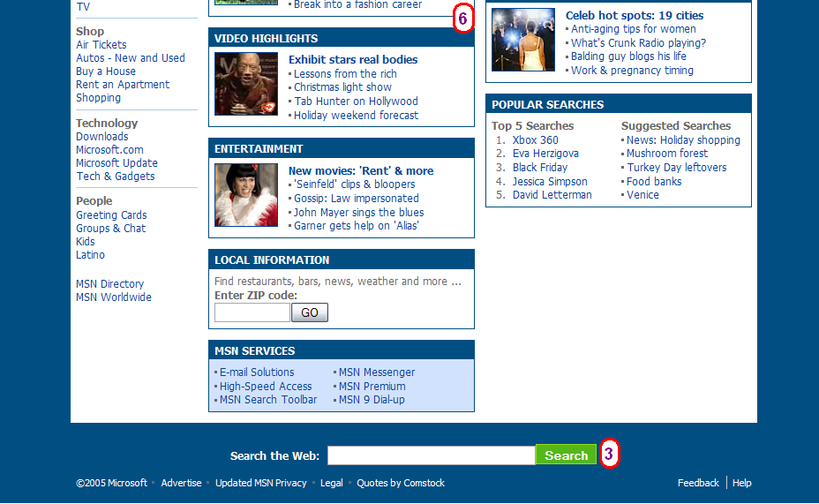
Task: Open MSN 9 Dial-up link
Action: [372, 400]
